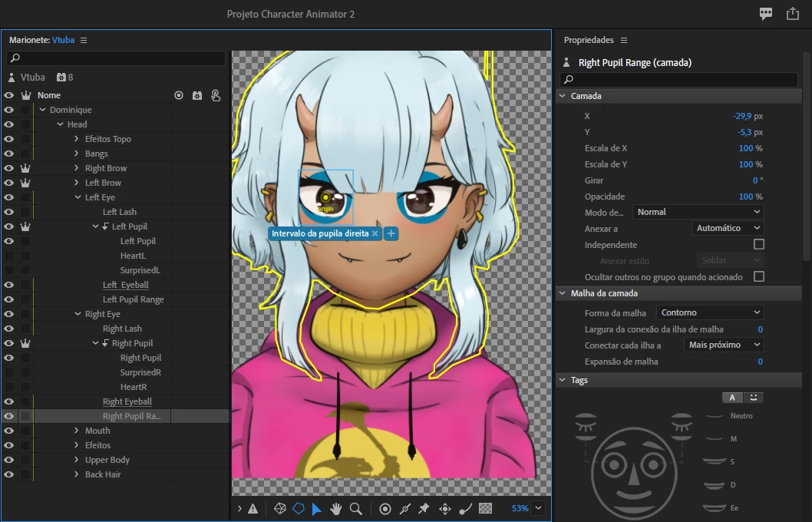Click the Vtuba puppet name link
Viewport: 812px width, 522px height.
tap(63, 40)
